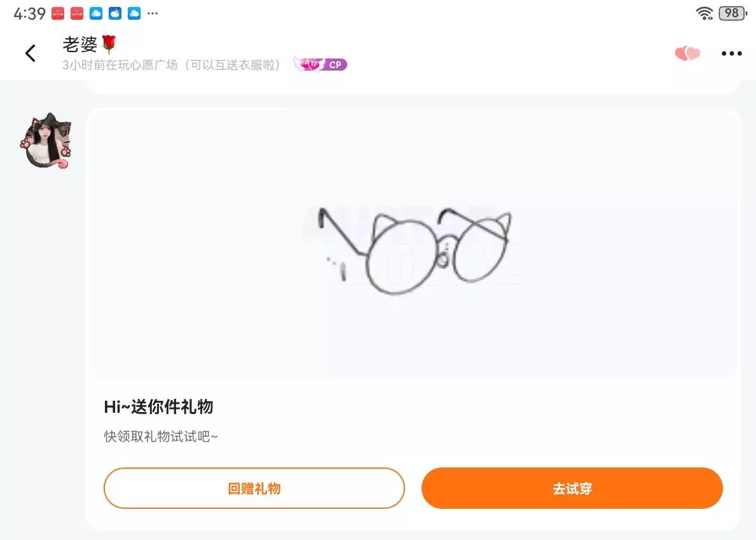Go back using the left arrow
The height and width of the screenshot is (540, 756).
click(30, 53)
